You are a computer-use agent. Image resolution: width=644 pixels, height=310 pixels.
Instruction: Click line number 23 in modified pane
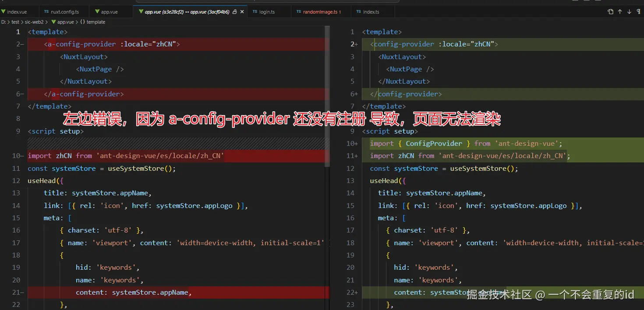[350, 305]
